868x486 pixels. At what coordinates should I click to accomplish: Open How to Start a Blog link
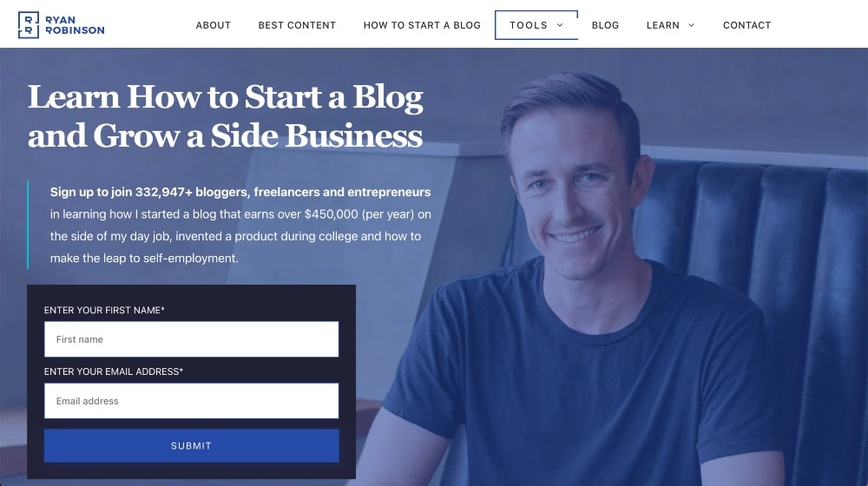tap(422, 25)
